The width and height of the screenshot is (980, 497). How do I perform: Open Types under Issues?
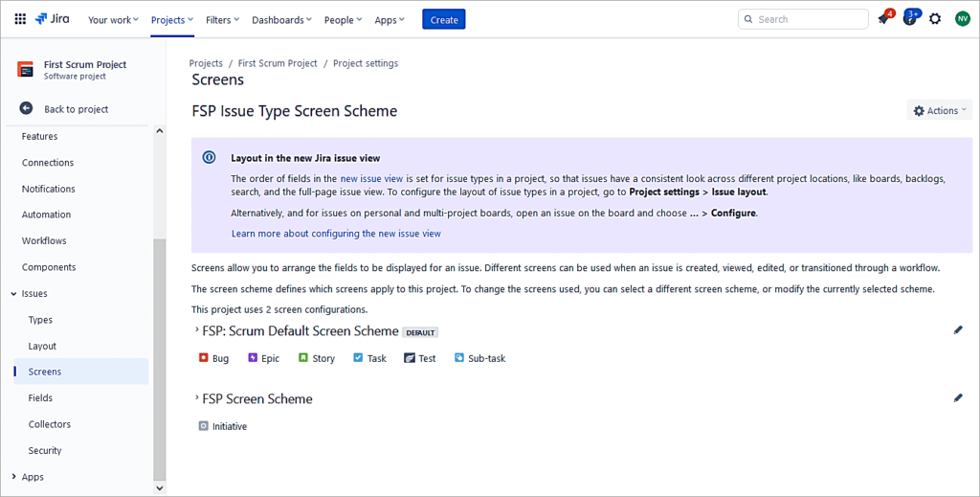coord(40,320)
